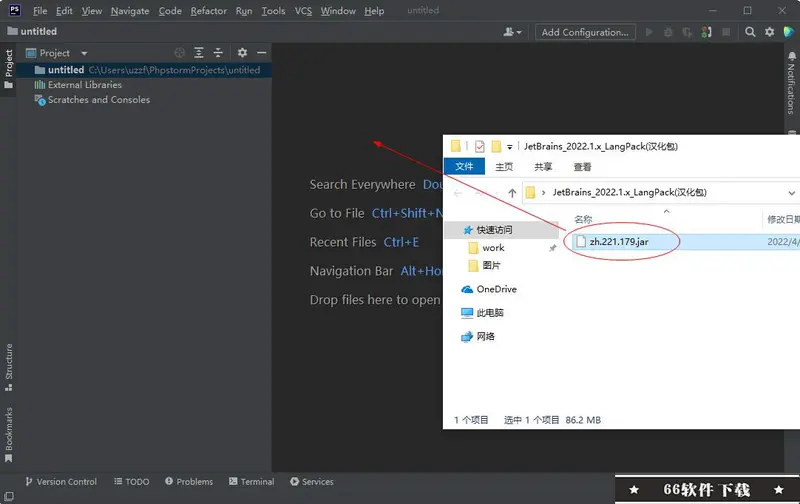Hide the Project tool window
This screenshot has height=504, width=800.
[262, 53]
